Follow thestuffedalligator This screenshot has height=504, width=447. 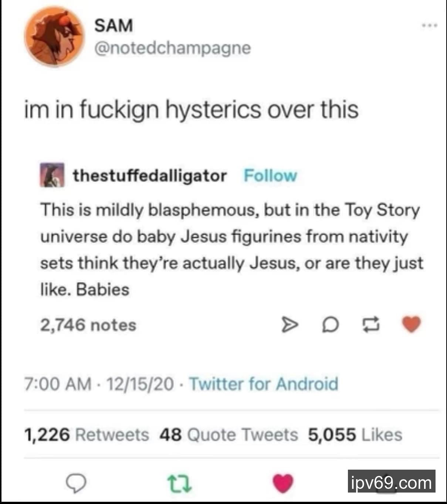coord(270,176)
